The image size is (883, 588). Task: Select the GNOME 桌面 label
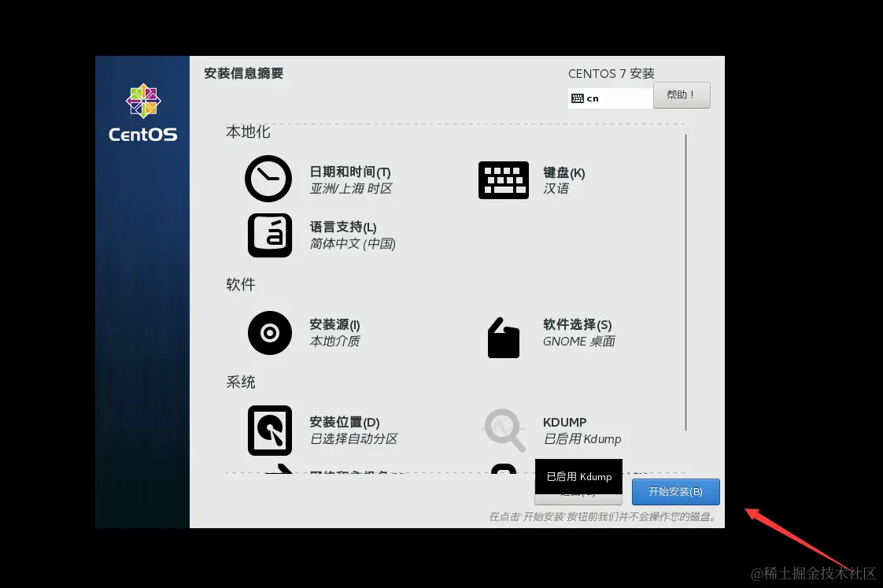click(x=578, y=341)
